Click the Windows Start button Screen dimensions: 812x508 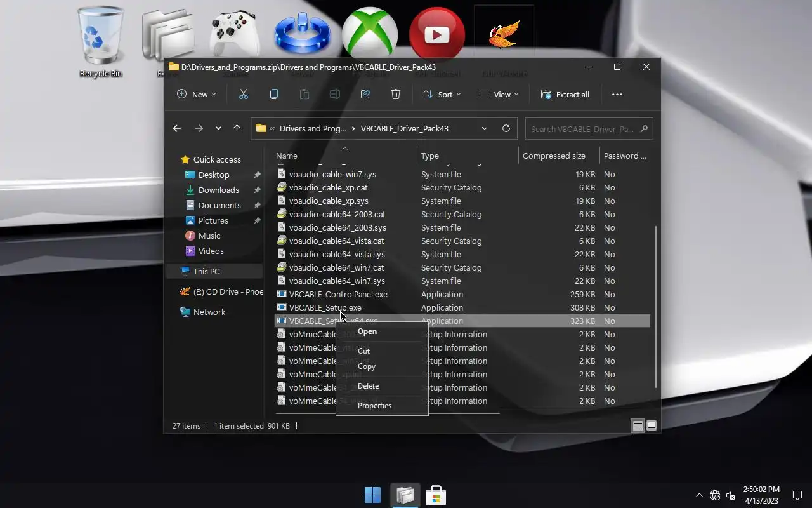(373, 495)
